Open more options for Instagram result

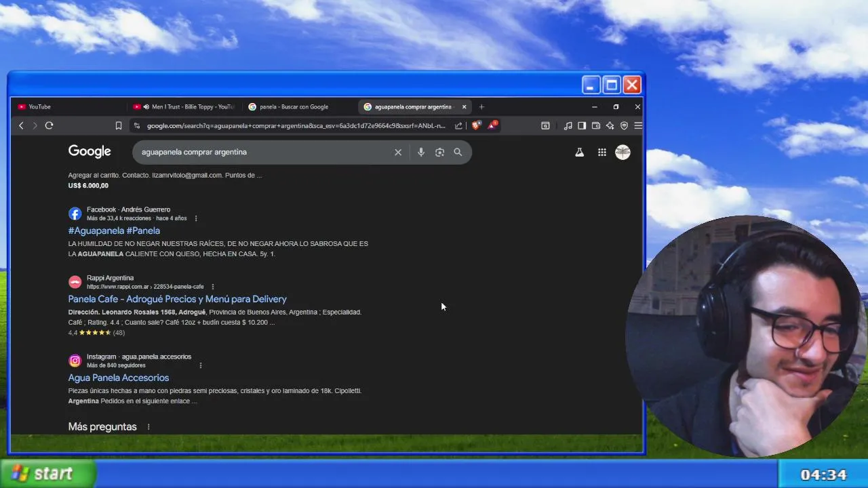(201, 365)
